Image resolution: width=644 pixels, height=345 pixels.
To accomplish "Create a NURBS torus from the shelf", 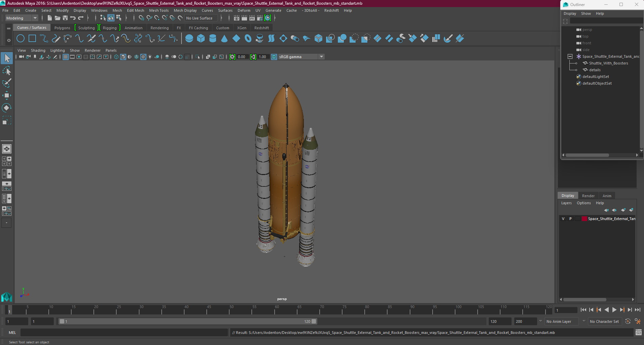I will (248, 39).
